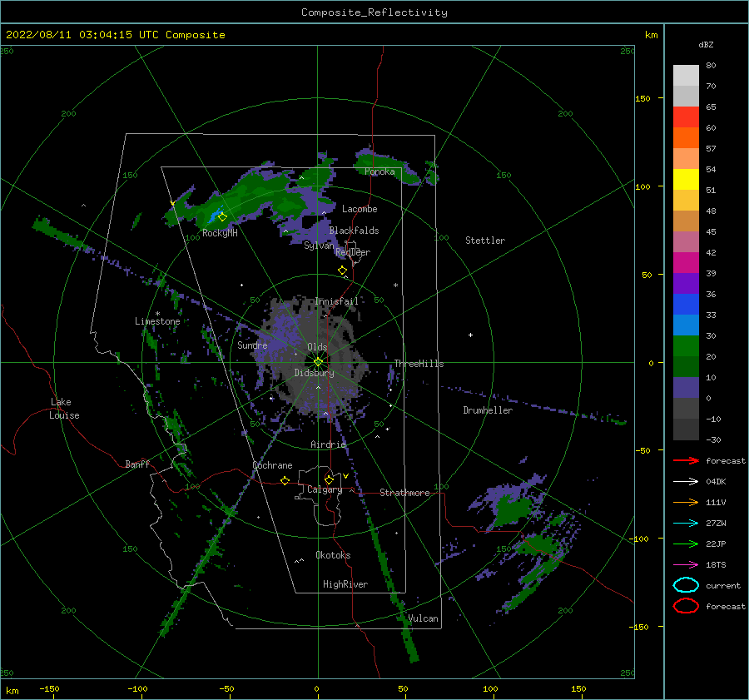749x700 pixels.
Task: Select the Lake Louise label
Action: [64, 409]
